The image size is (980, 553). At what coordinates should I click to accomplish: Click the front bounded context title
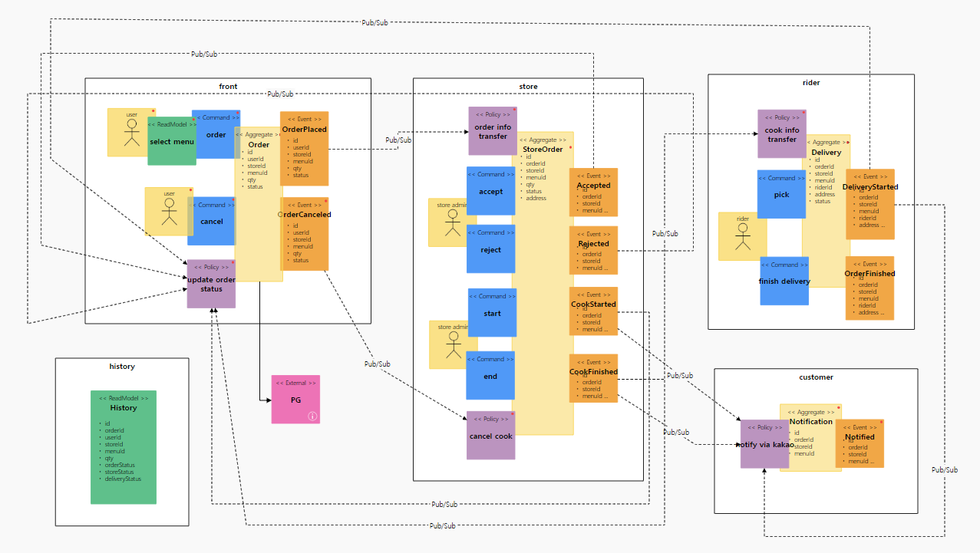[228, 86]
